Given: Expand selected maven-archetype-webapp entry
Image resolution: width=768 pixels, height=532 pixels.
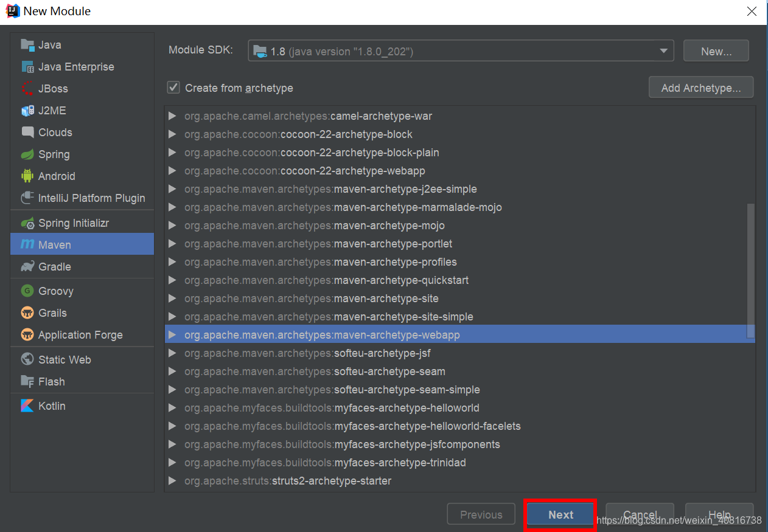Looking at the screenshot, I should pyautogui.click(x=172, y=334).
